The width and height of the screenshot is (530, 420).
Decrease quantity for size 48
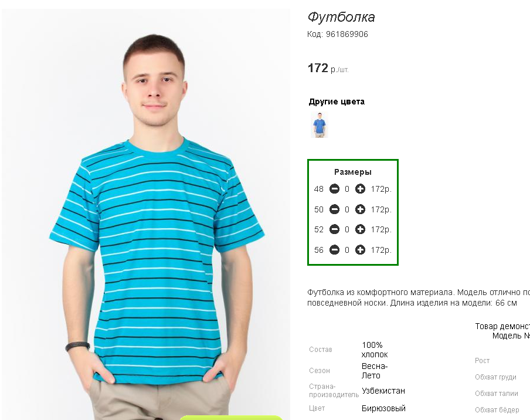[334, 189]
